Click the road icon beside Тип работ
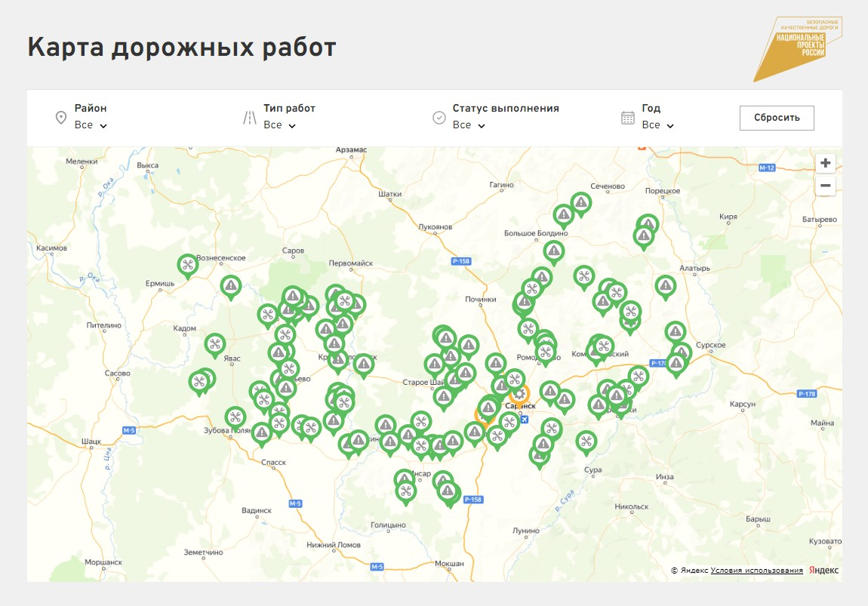 pyautogui.click(x=250, y=118)
